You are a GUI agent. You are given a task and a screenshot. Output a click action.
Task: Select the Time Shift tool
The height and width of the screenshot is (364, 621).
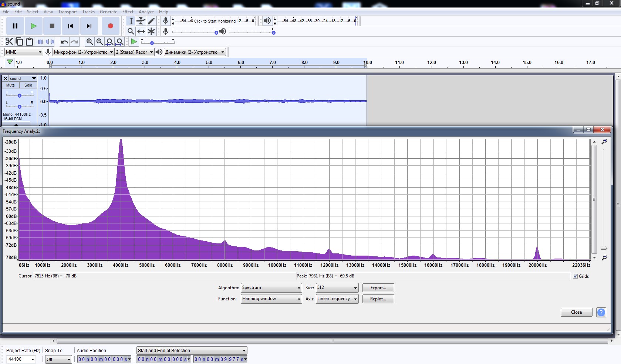141,31
